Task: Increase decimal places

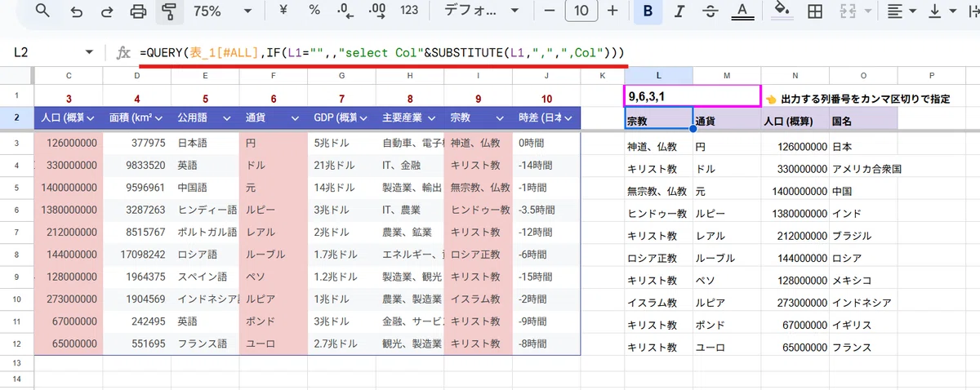Action: pyautogui.click(x=377, y=11)
